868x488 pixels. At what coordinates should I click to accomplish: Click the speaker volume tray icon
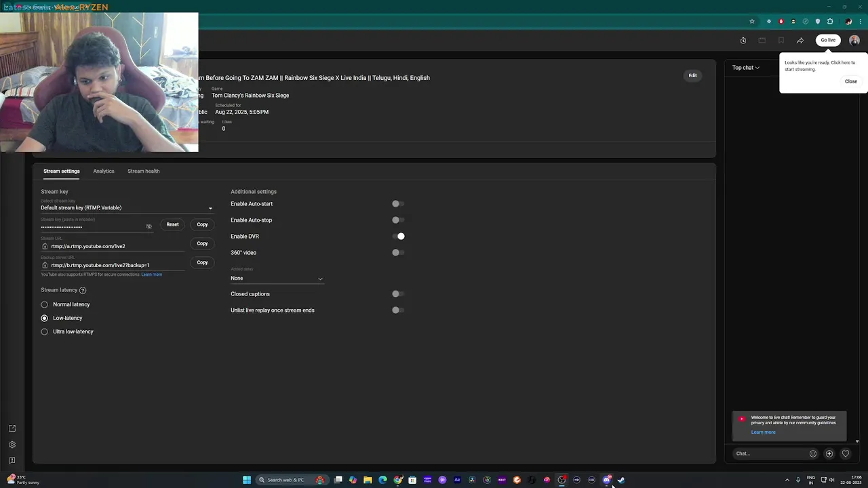831,480
